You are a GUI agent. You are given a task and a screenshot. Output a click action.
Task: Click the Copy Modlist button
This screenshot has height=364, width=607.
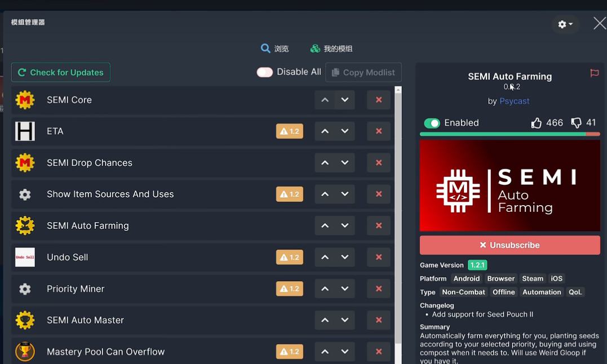(364, 72)
